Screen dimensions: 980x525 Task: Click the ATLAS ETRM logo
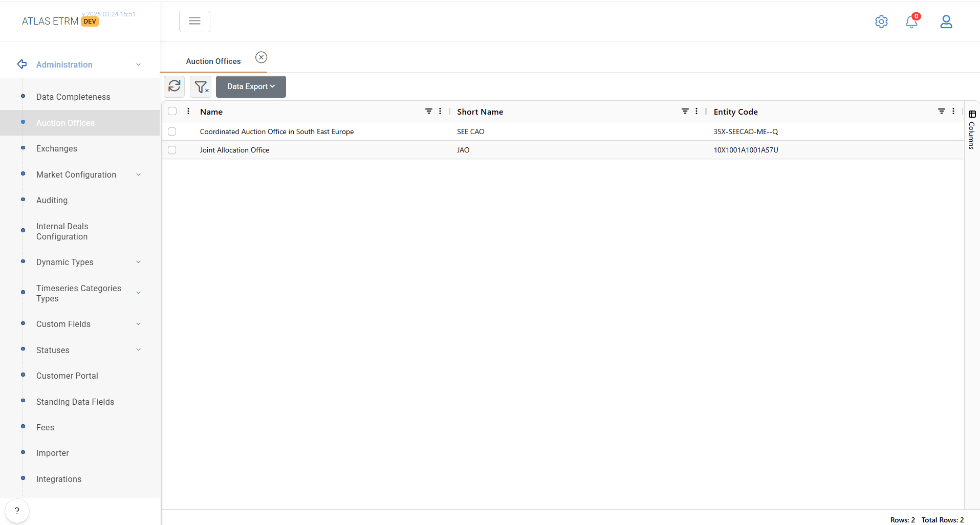50,21
